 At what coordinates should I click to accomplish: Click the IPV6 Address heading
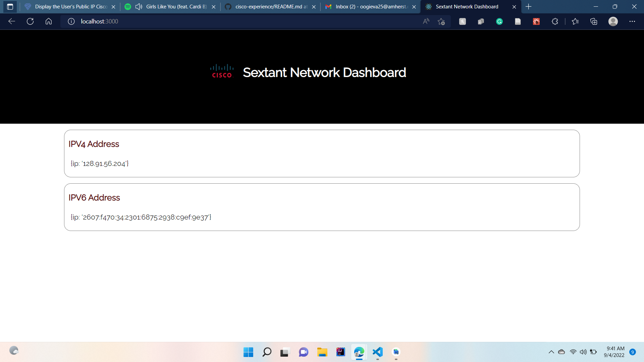coord(94,198)
